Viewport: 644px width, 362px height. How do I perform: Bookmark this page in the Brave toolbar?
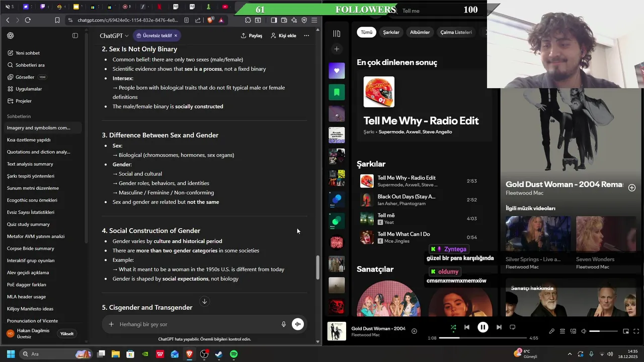(x=57, y=20)
